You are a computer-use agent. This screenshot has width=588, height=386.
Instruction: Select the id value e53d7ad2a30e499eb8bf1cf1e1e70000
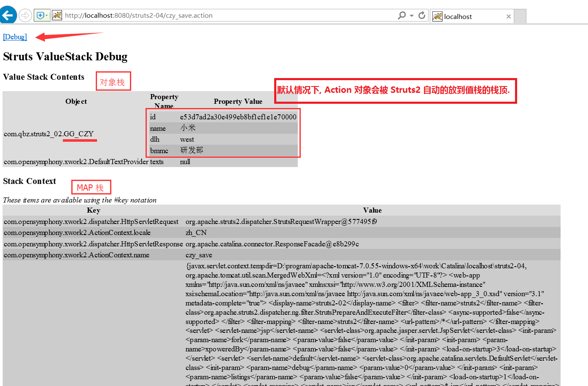238,117
